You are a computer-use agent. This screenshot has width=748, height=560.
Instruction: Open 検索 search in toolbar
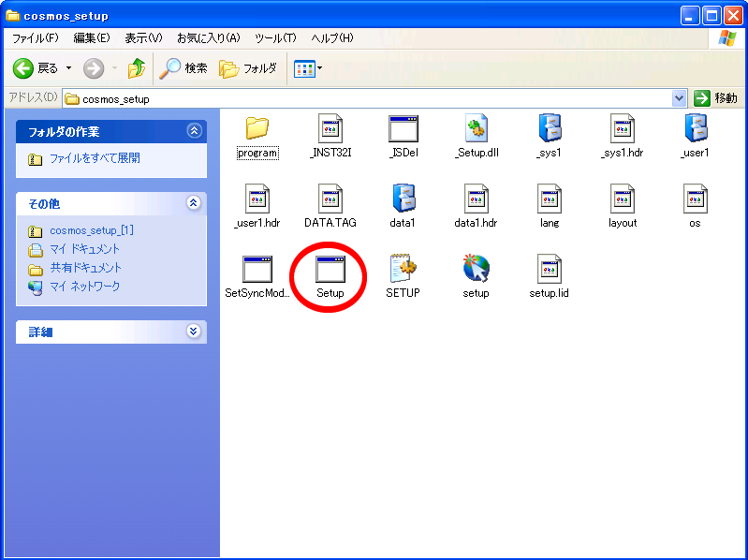click(x=183, y=68)
